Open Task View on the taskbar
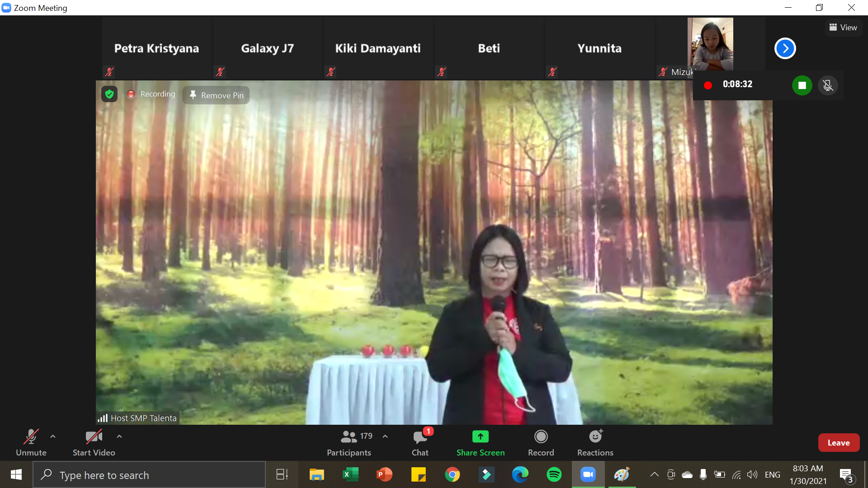Image resolution: width=868 pixels, height=488 pixels. (282, 474)
